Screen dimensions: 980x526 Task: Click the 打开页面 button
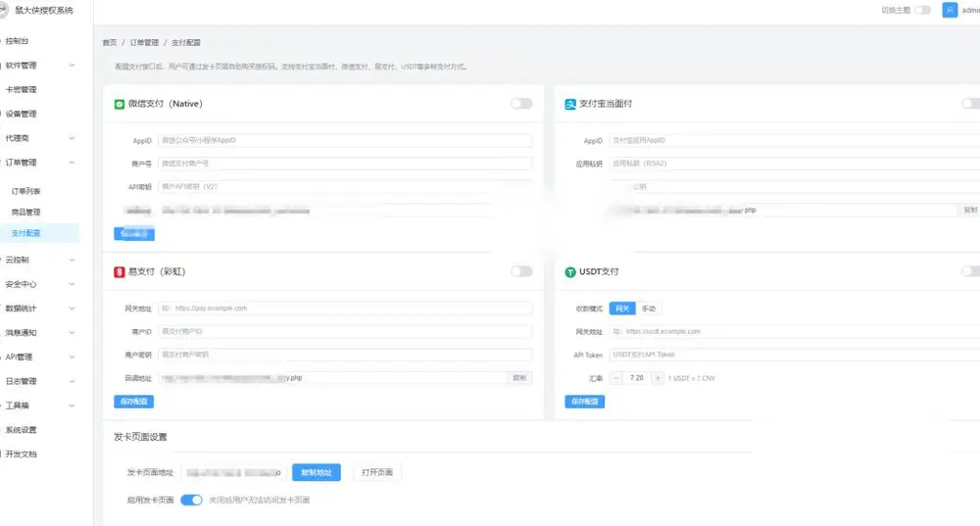tap(377, 472)
